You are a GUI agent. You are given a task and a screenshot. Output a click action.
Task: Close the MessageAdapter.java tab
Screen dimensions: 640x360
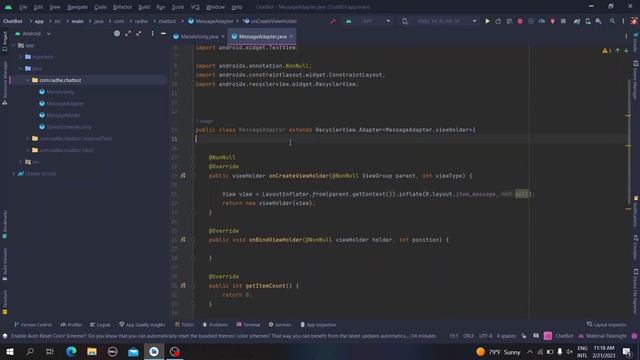tap(291, 36)
